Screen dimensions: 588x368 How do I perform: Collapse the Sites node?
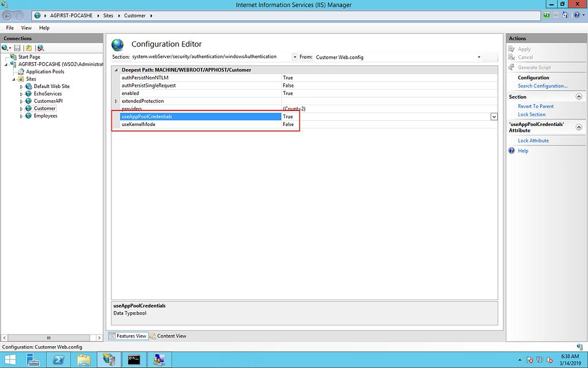(14, 79)
